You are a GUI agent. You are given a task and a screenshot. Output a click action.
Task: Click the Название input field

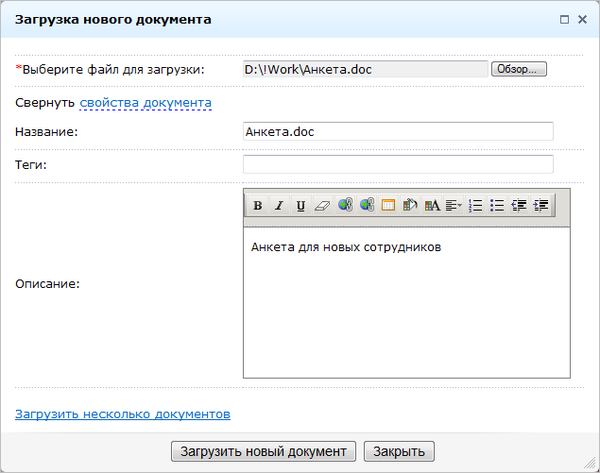(398, 131)
